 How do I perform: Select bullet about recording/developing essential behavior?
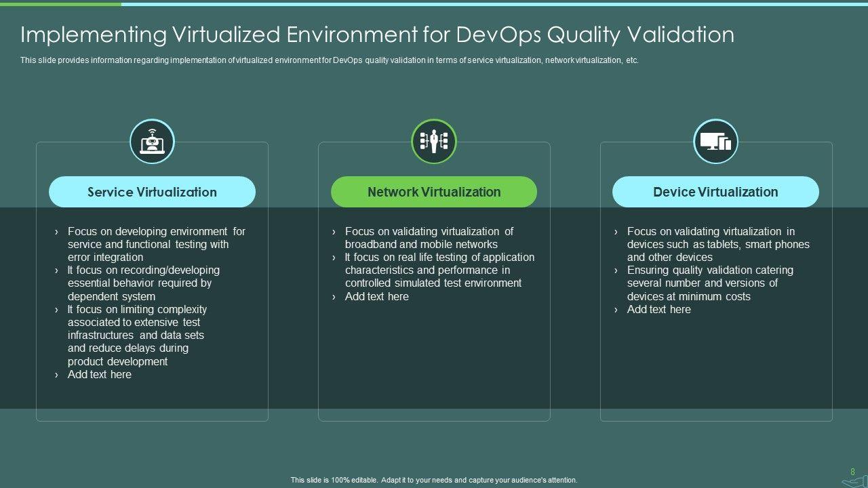coord(142,283)
